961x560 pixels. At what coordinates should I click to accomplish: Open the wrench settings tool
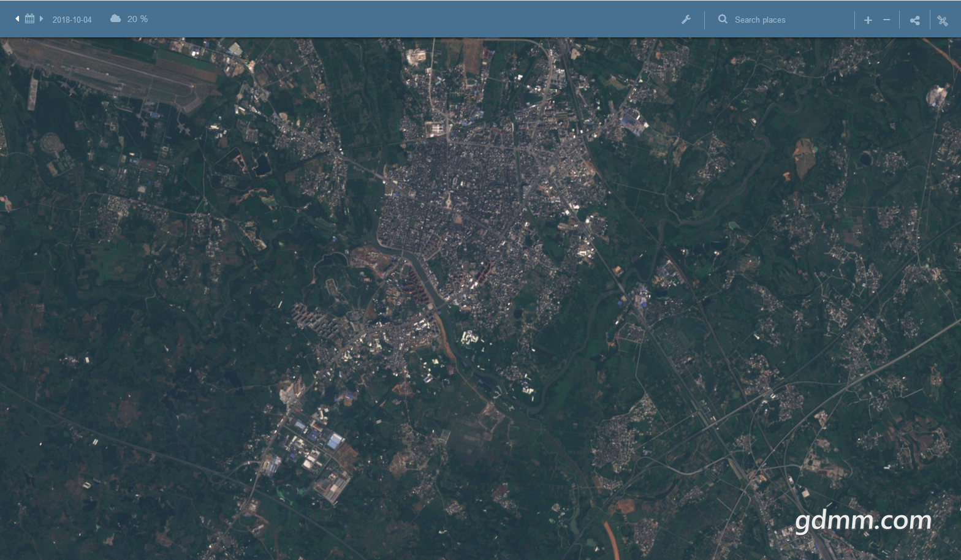(x=686, y=20)
